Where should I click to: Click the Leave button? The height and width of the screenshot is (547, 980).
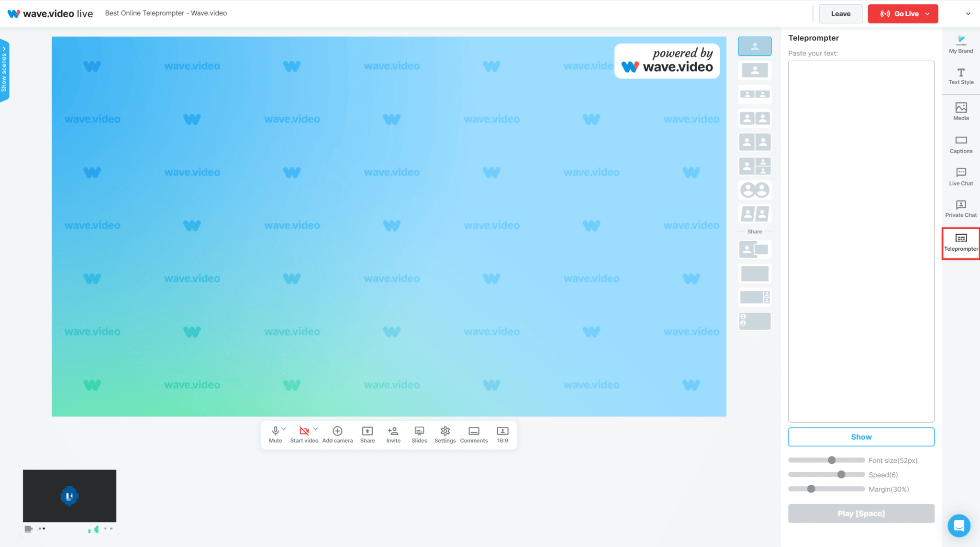(840, 14)
